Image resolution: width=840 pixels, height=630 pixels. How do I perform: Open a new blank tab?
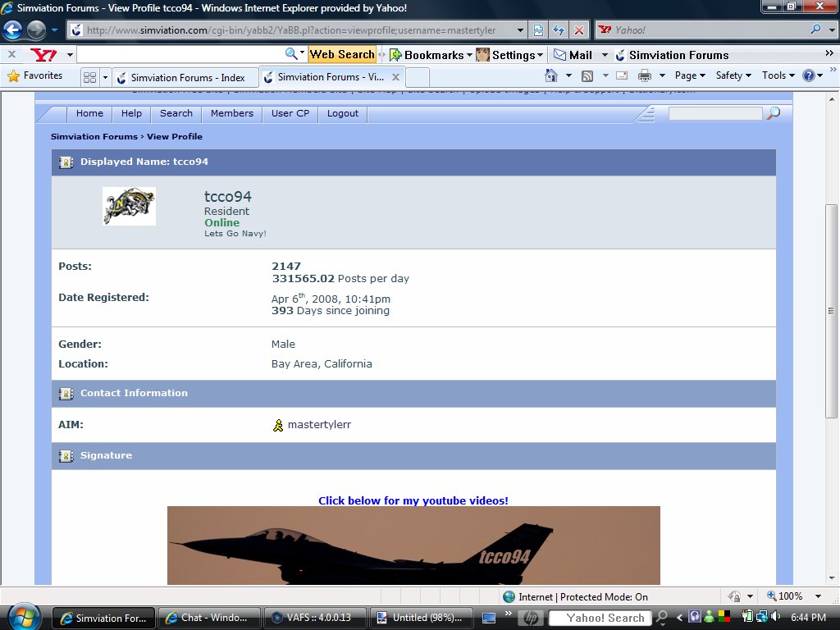[418, 77]
